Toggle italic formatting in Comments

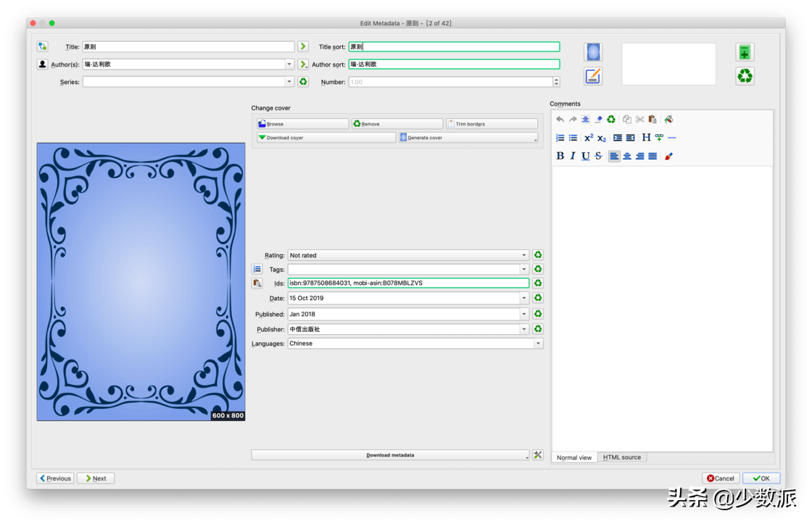coord(572,156)
